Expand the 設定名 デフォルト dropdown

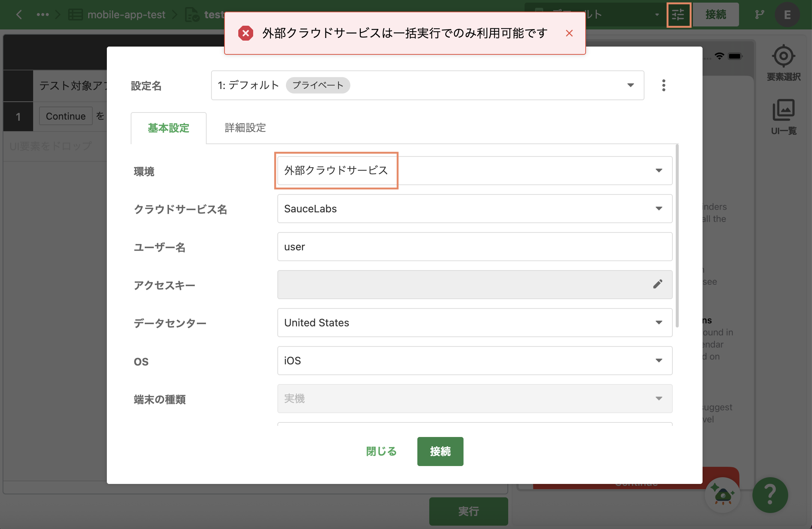point(427,85)
